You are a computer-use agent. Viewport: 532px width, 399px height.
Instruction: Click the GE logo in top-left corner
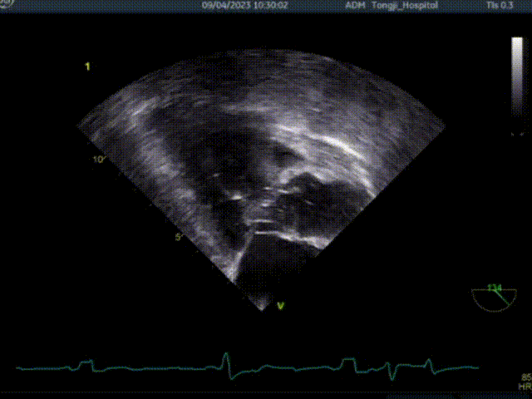tap(3, 3)
